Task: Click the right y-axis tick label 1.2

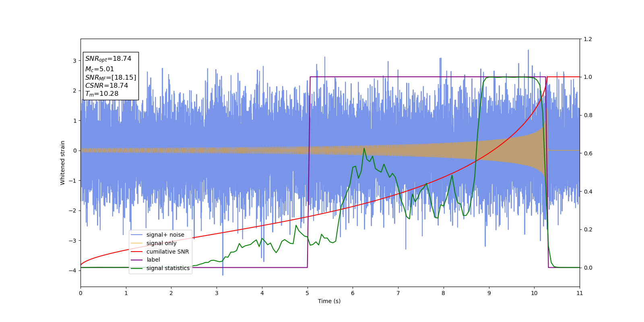Action: tap(588, 39)
